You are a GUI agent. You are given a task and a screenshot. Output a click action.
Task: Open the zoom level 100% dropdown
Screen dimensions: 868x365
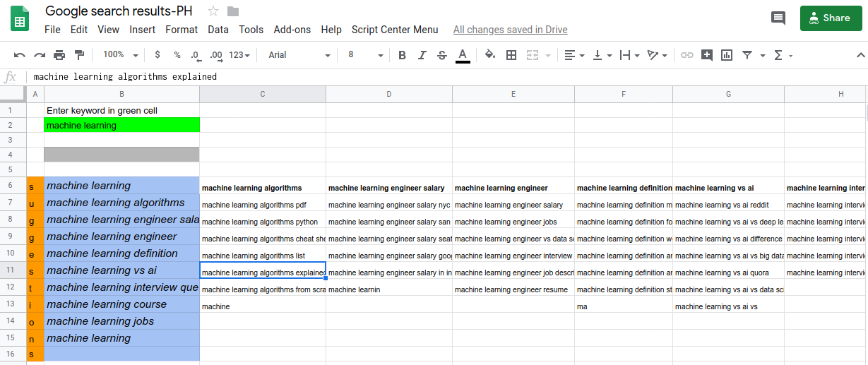click(120, 55)
